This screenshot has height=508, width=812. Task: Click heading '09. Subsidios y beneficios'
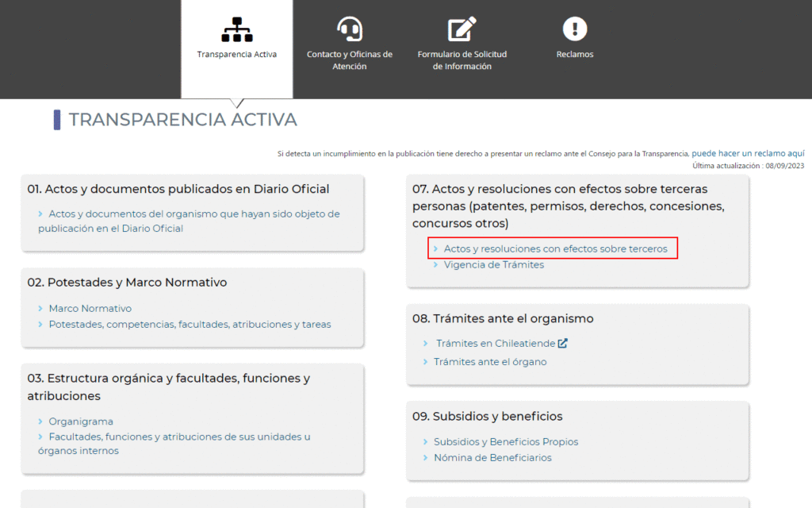point(488,416)
